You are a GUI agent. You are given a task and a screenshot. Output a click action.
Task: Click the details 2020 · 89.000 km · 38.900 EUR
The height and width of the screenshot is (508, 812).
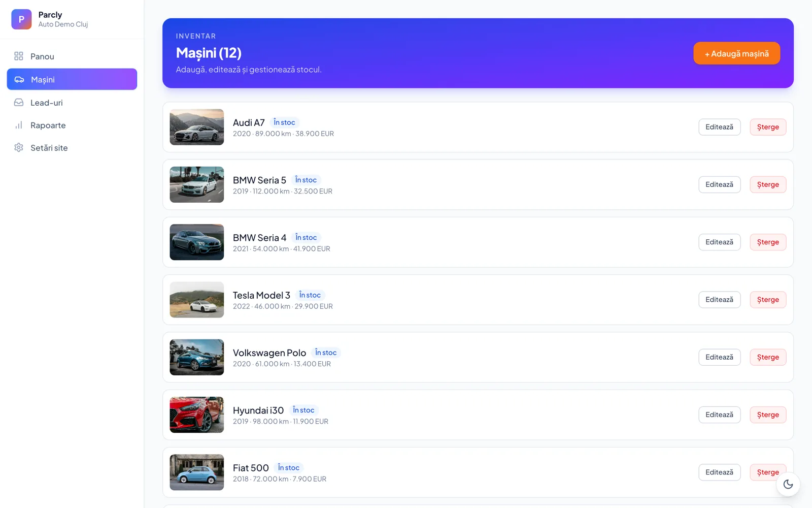283,134
